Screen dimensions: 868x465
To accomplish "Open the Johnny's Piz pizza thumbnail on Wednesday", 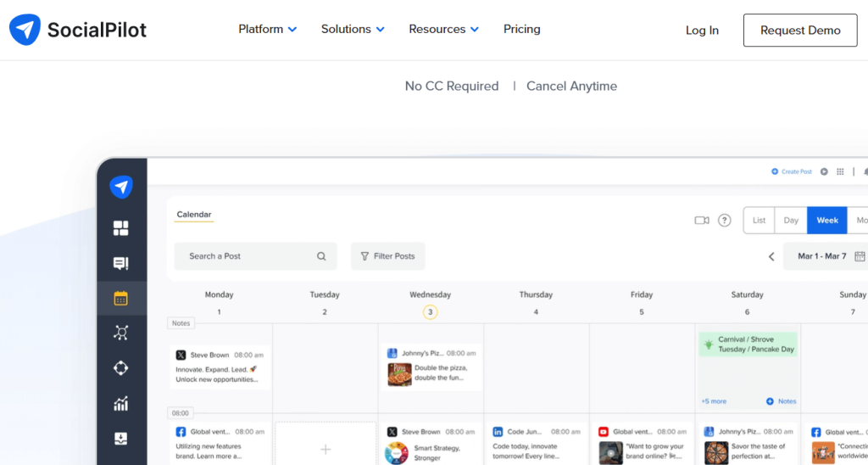I will [x=400, y=374].
